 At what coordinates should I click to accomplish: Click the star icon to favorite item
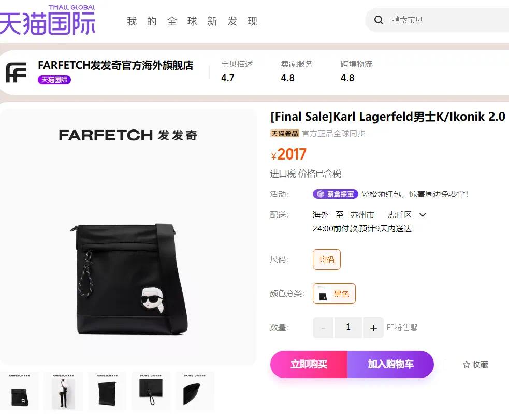click(x=467, y=365)
